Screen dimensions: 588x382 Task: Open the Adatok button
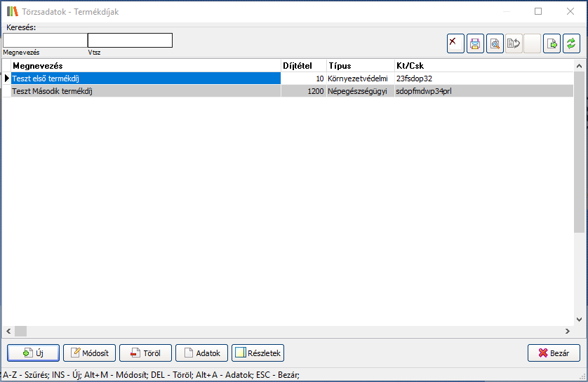(202, 353)
